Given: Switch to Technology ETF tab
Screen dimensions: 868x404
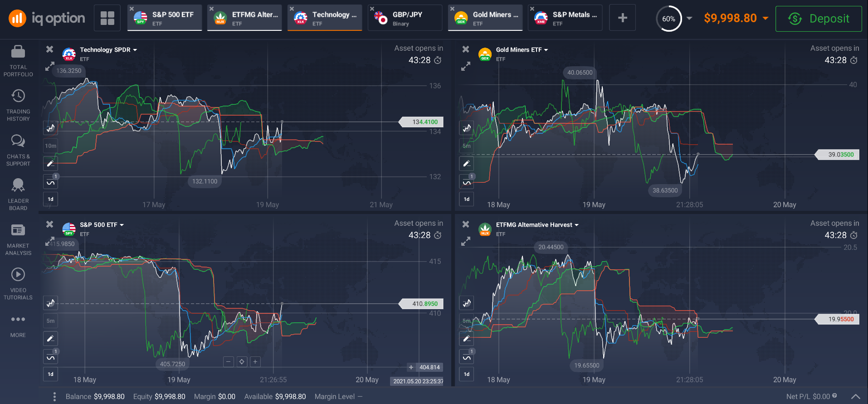Looking at the screenshot, I should [x=325, y=18].
